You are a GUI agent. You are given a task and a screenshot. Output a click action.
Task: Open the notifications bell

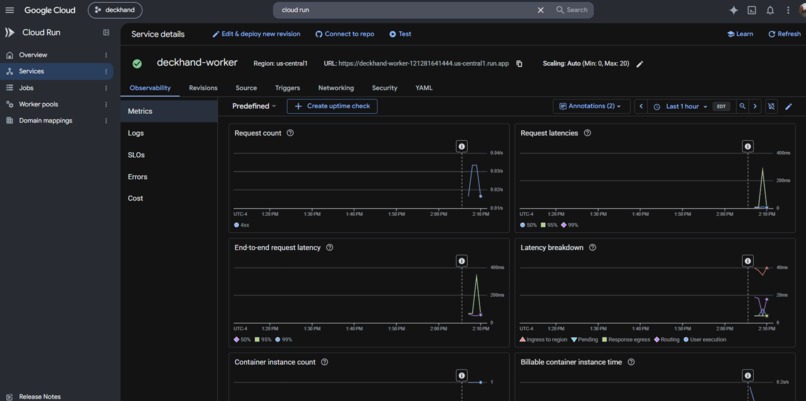pos(770,10)
